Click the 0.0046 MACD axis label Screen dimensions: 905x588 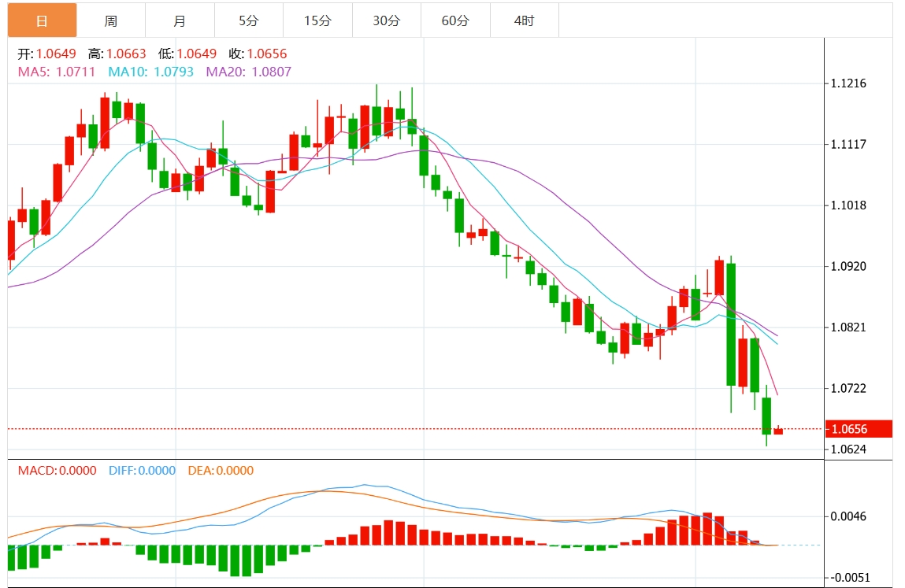coord(848,516)
